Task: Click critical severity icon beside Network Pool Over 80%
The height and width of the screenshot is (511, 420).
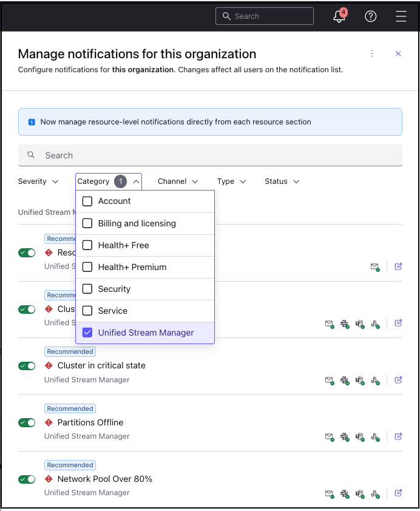Action: click(49, 479)
